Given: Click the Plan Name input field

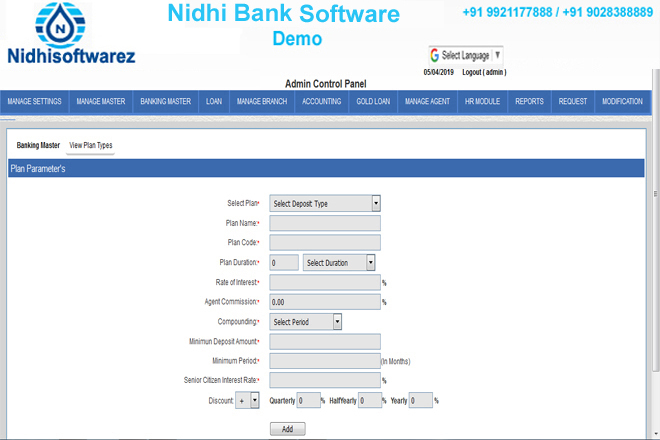Looking at the screenshot, I should click(x=325, y=223).
